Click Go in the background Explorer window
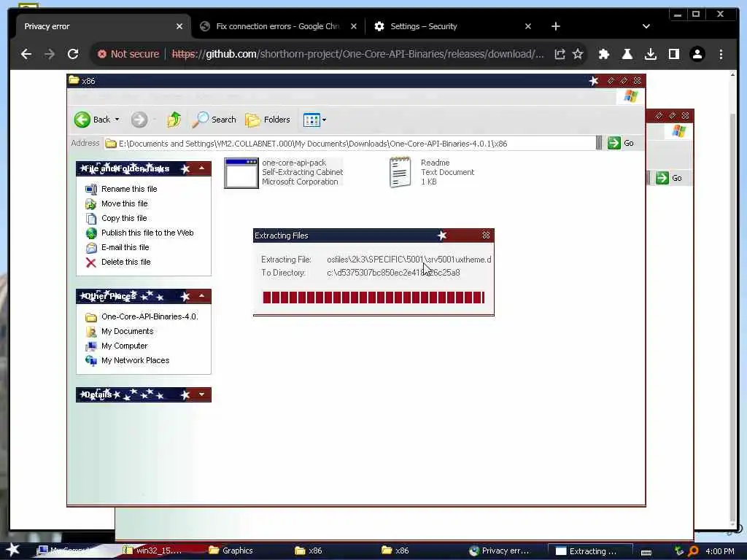Screen dimensions: 747x560 click(x=670, y=178)
